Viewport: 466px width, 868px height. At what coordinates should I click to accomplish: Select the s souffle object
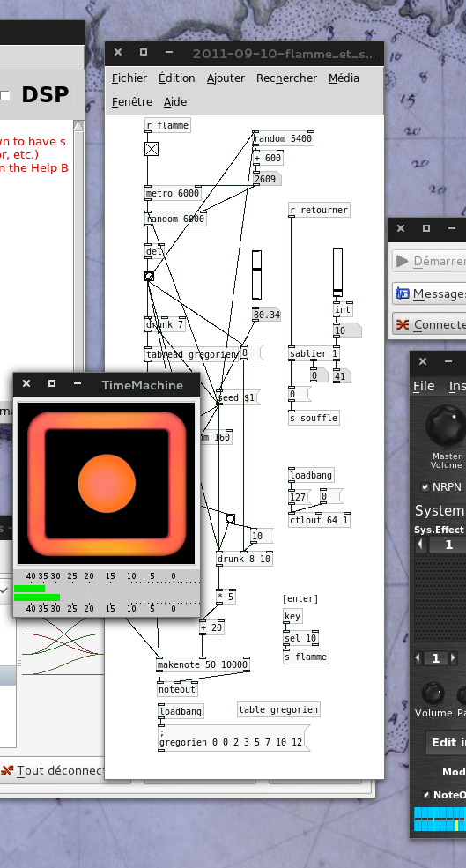coord(314,418)
